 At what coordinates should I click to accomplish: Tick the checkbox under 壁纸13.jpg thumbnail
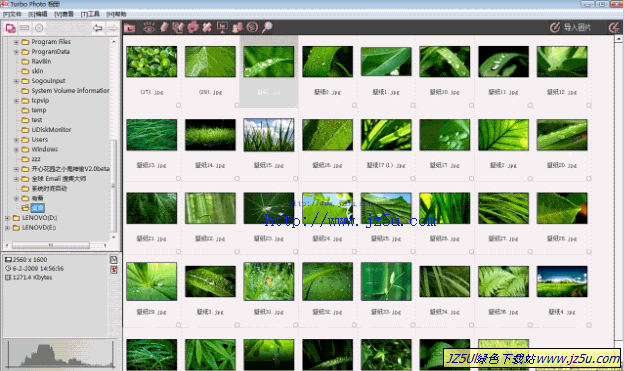tap(178, 179)
